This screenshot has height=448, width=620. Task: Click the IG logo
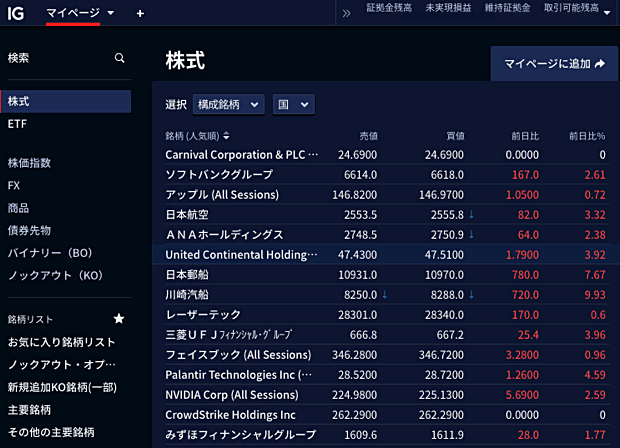[x=16, y=13]
